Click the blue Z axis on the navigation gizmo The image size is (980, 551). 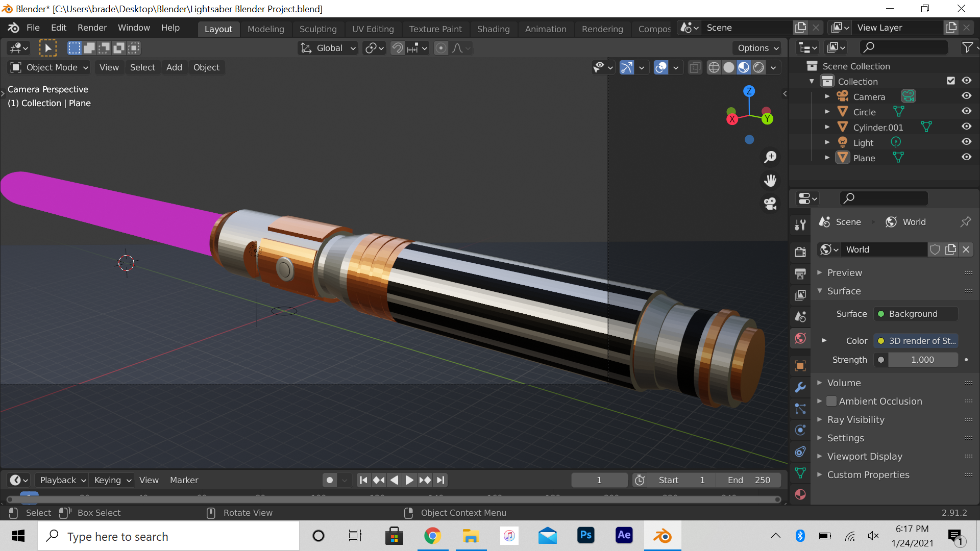tap(749, 91)
